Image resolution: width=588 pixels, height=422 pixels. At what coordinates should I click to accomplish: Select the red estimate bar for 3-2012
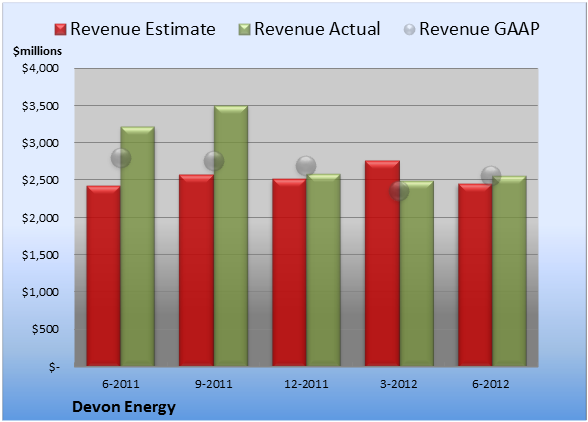pos(382,263)
